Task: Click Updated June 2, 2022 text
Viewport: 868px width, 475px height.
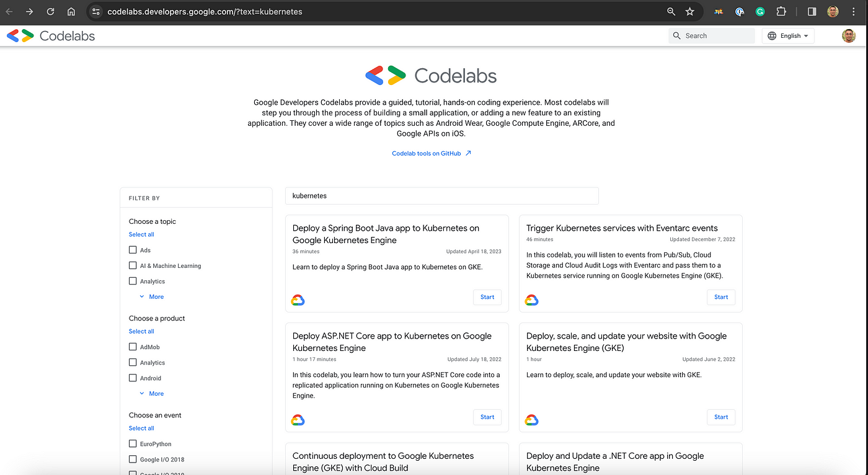Action: [x=709, y=360]
